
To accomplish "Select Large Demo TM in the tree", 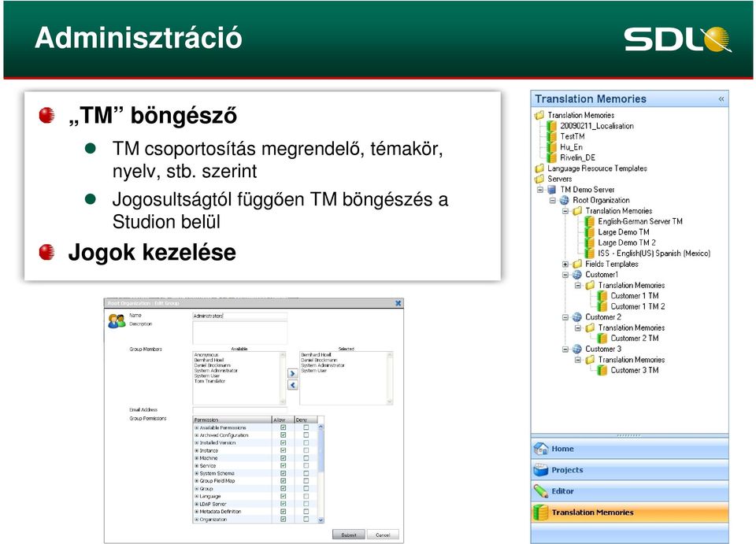I will tap(624, 231).
